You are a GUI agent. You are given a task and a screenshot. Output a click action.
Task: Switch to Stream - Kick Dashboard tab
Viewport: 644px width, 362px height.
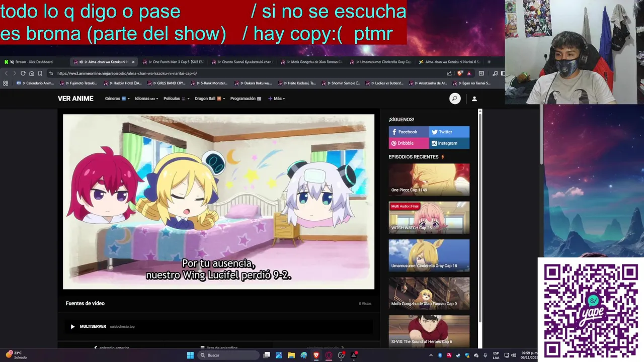(34, 62)
